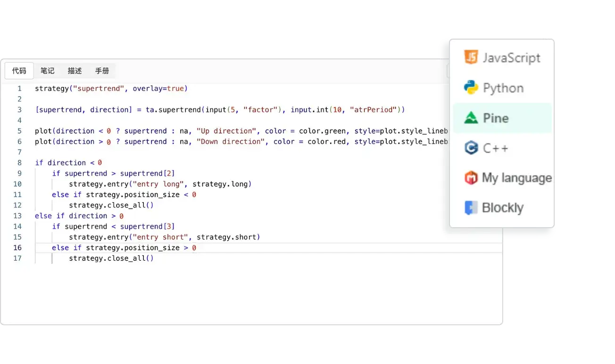Switch to the 手册 tab
Image resolution: width=615 pixels, height=364 pixels.
(102, 71)
